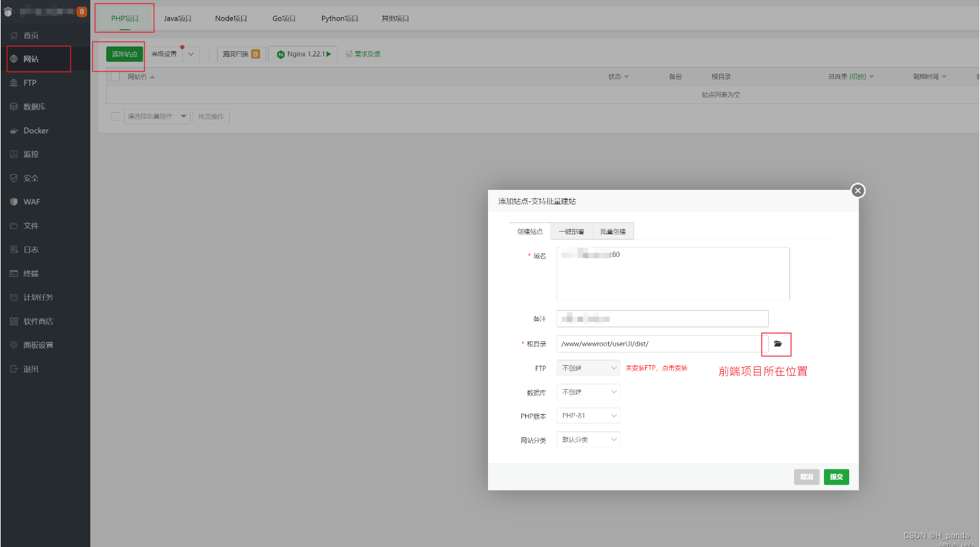Open the 首页 home icon in sidebar
This screenshot has height=547, width=980.
[13, 35]
